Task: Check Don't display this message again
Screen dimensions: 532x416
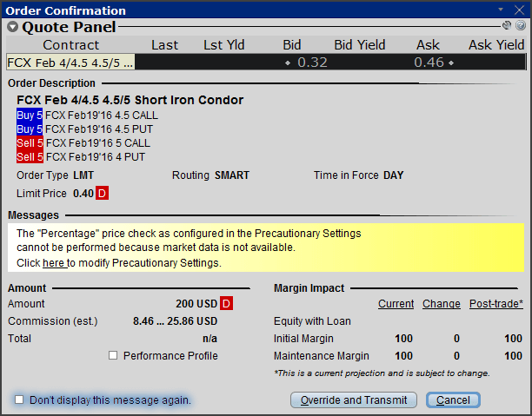Action: tap(19, 399)
